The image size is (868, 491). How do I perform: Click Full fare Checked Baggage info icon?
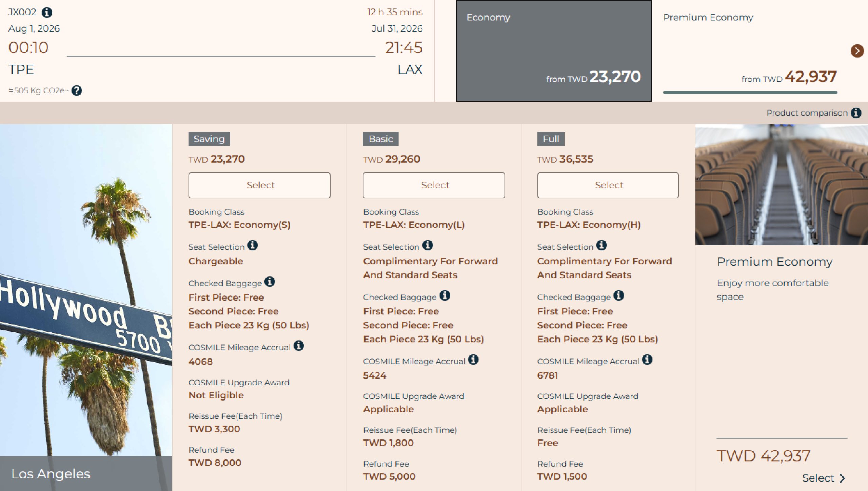[x=619, y=295]
